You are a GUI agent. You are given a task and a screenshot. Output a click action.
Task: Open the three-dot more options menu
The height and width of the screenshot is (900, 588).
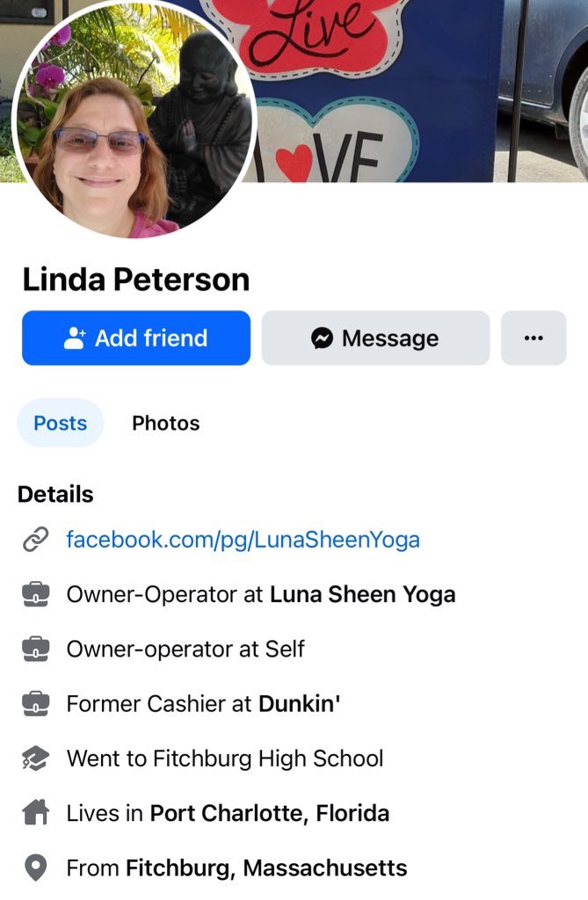[x=534, y=338]
